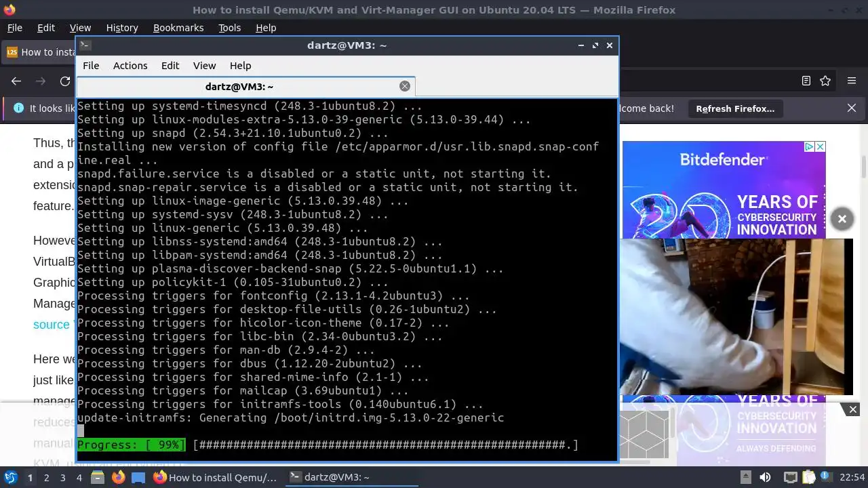Open the LXQt application menu launcher
Viewport: 868px width, 488px height.
coord(11,478)
